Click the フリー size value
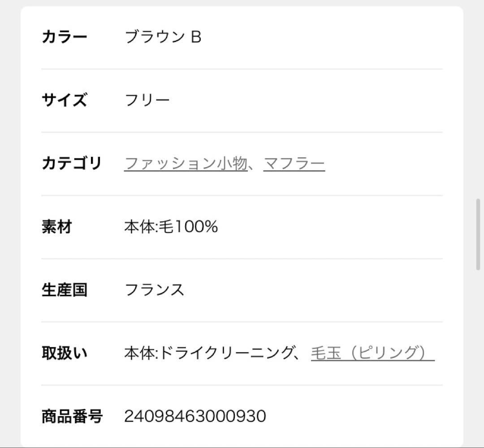 (x=147, y=100)
